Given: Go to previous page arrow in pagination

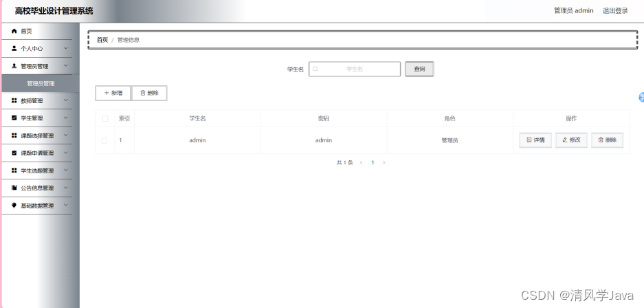Looking at the screenshot, I should pos(361,163).
